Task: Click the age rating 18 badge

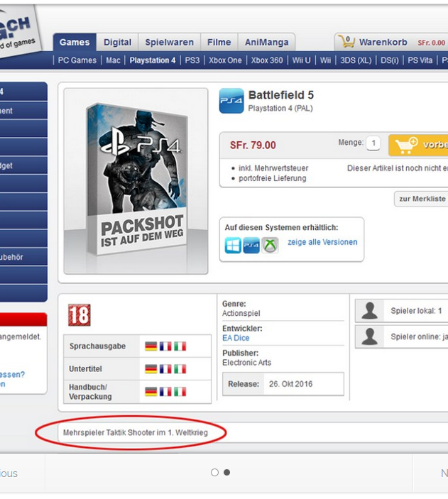Action: 80,315
